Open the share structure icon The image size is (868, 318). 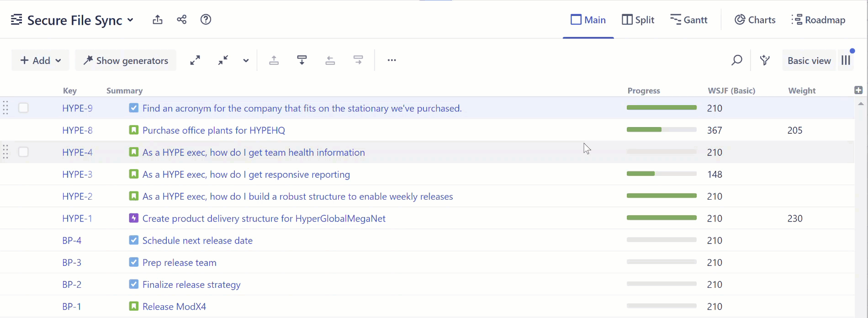point(181,20)
